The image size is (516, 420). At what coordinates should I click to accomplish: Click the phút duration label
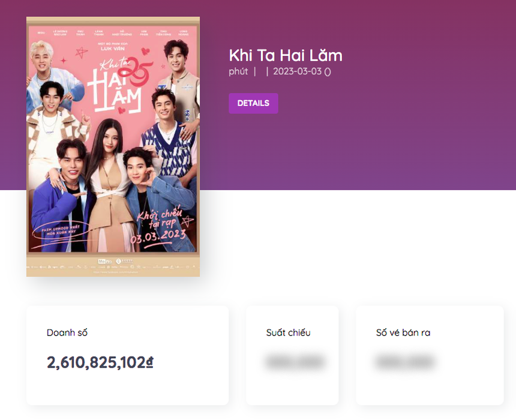click(x=239, y=71)
